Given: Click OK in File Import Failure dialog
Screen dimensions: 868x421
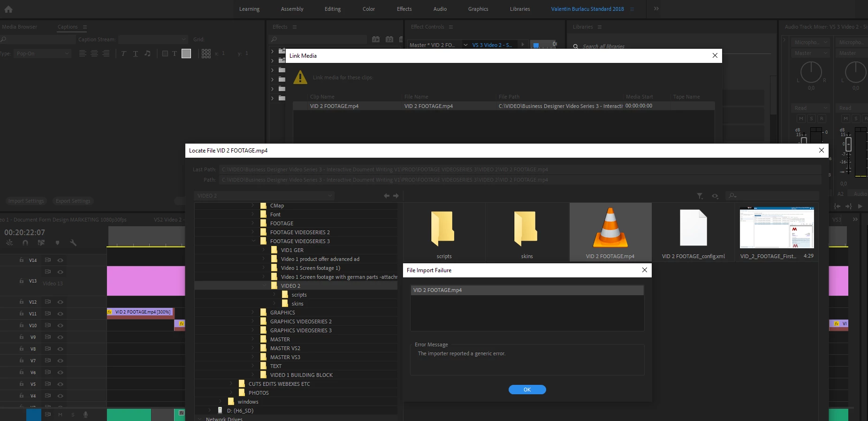Looking at the screenshot, I should [527, 390].
